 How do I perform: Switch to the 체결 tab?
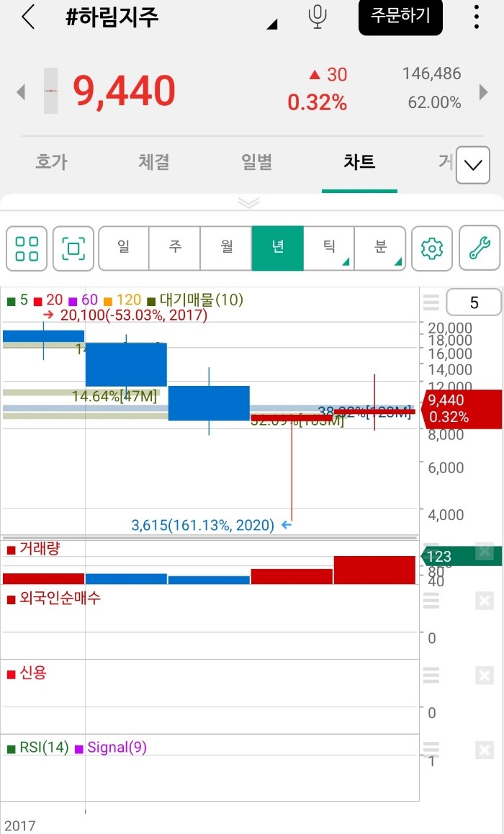153,162
